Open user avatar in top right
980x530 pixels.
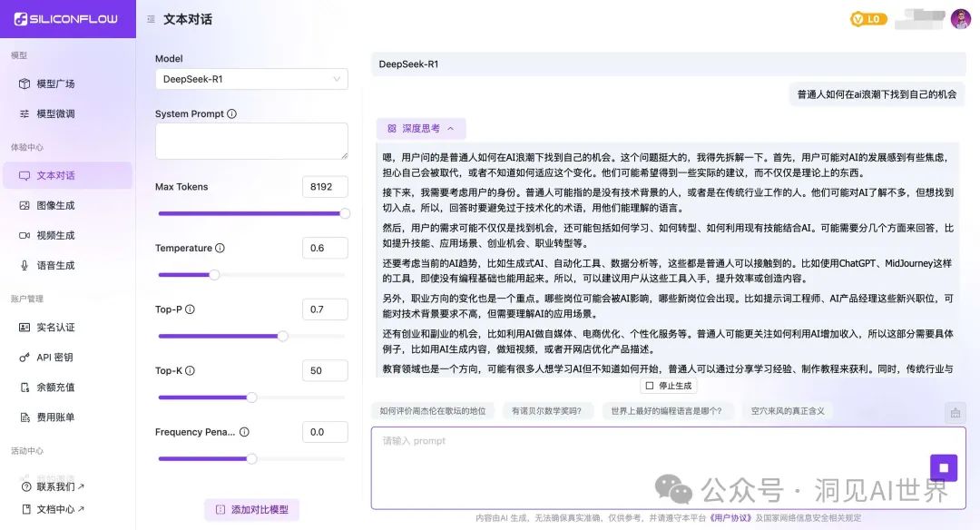coord(960,19)
